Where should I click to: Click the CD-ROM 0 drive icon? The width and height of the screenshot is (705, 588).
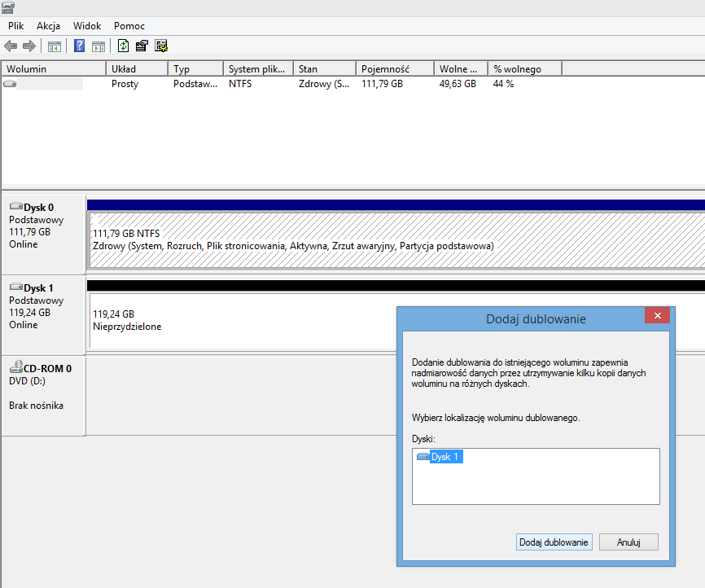[16, 367]
